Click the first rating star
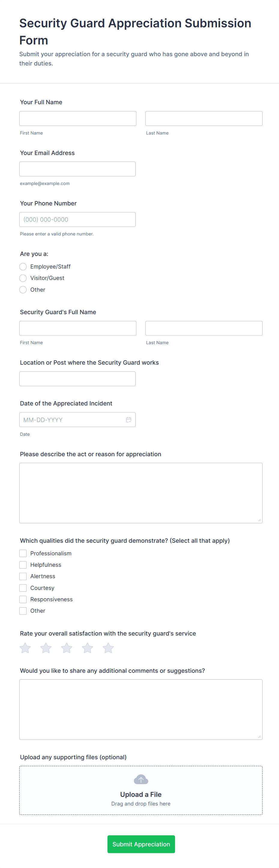 (x=25, y=648)
